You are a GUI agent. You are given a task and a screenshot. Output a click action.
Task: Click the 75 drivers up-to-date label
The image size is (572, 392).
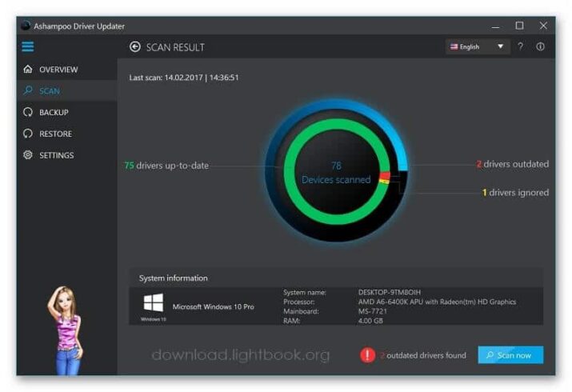166,166
